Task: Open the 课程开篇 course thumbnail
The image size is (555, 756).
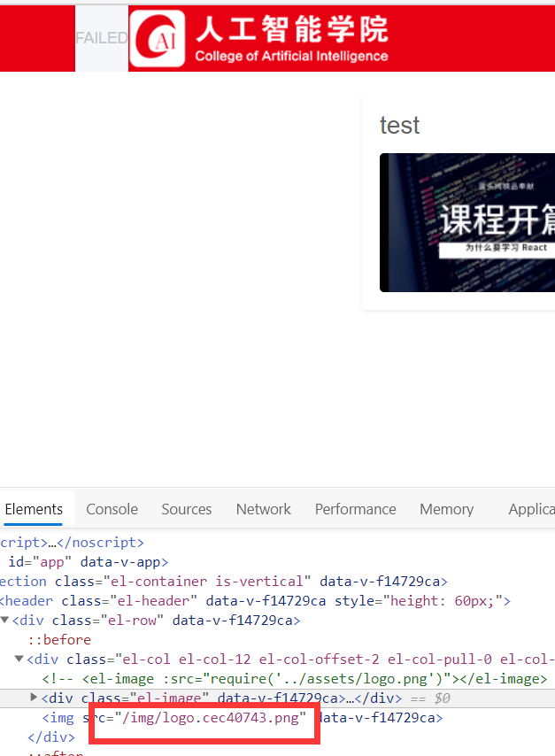Action: 467,222
